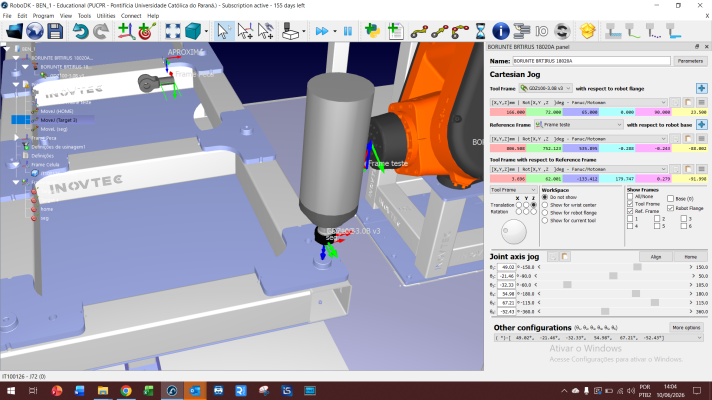Add a set I/O instruction

point(542,31)
